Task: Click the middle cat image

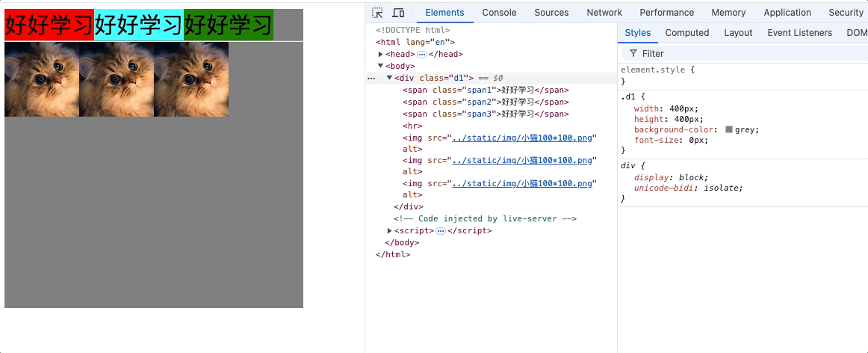Action: pos(117,79)
